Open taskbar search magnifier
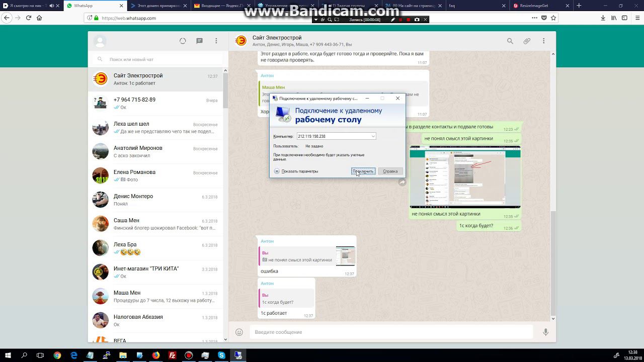The image size is (644, 362). [x=24, y=355]
